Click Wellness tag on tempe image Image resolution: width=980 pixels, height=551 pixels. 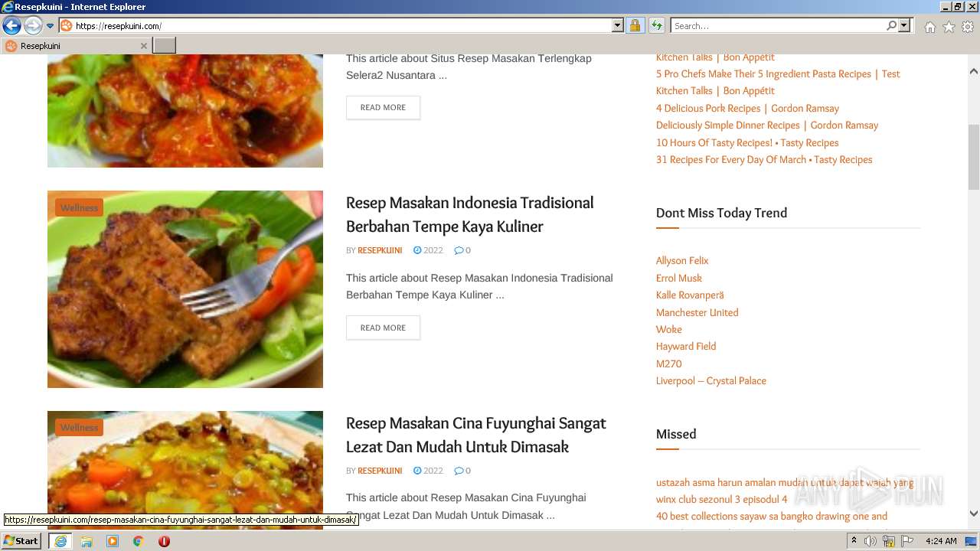coord(79,208)
